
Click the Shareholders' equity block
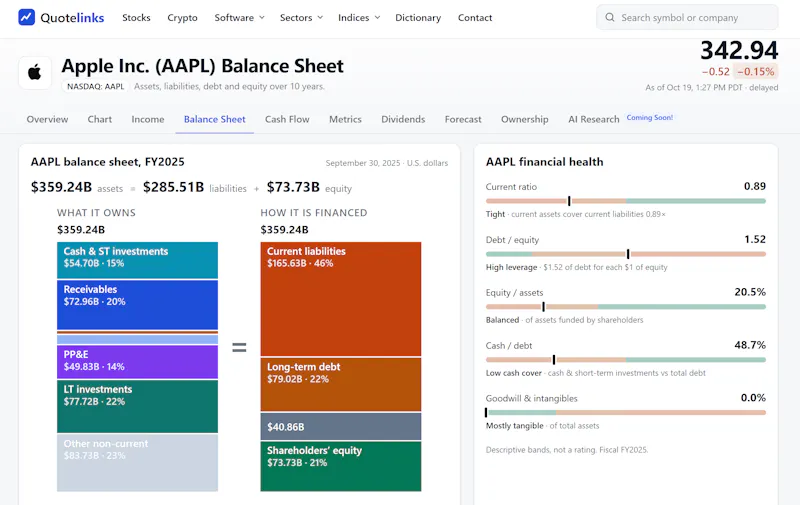click(341, 466)
